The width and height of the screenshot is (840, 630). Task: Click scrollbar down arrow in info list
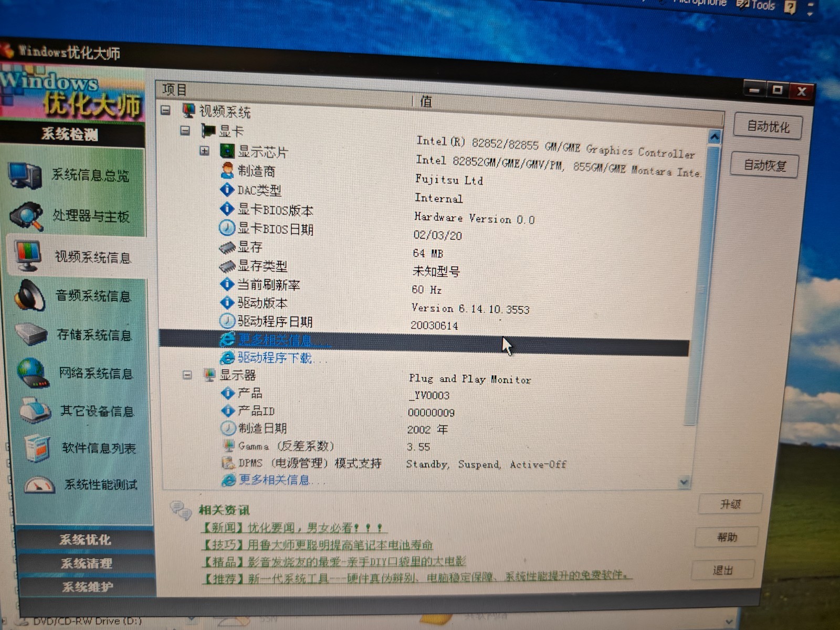coord(684,481)
